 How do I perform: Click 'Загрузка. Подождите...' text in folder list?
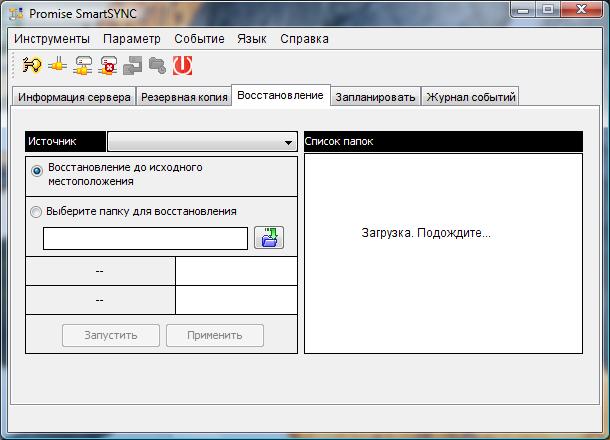(x=426, y=233)
